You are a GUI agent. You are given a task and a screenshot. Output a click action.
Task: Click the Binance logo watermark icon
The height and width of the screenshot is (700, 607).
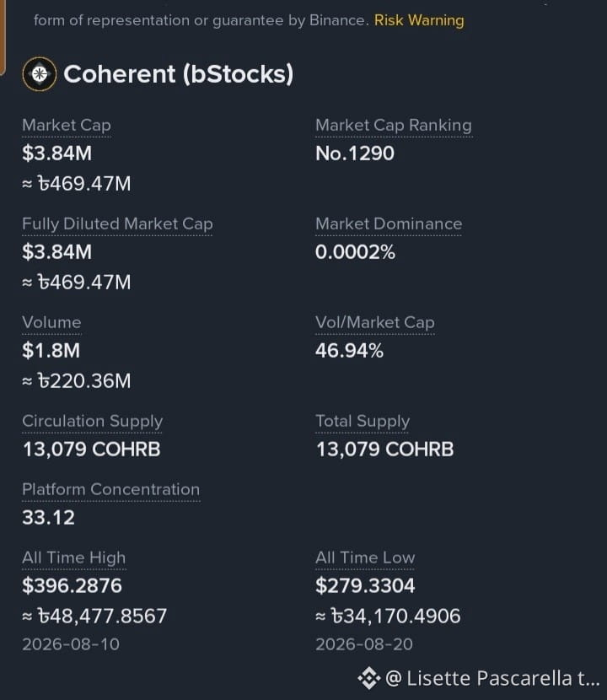point(369,678)
